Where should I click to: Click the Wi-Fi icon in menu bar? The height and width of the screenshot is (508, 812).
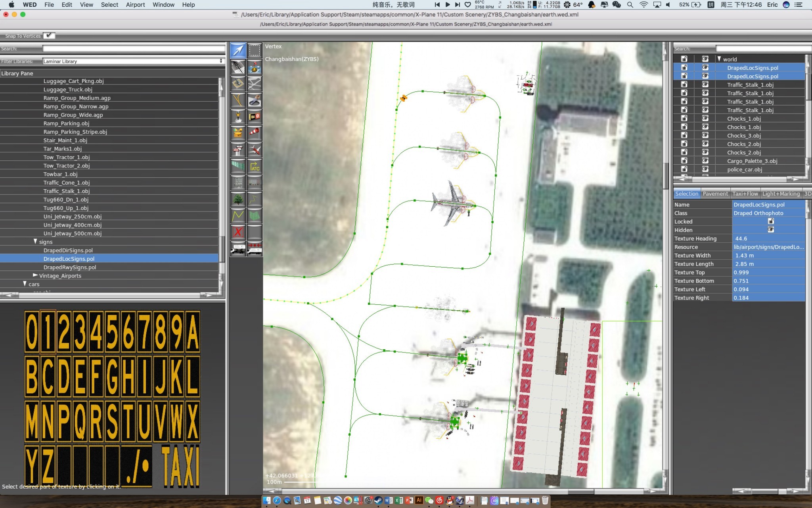click(x=644, y=5)
